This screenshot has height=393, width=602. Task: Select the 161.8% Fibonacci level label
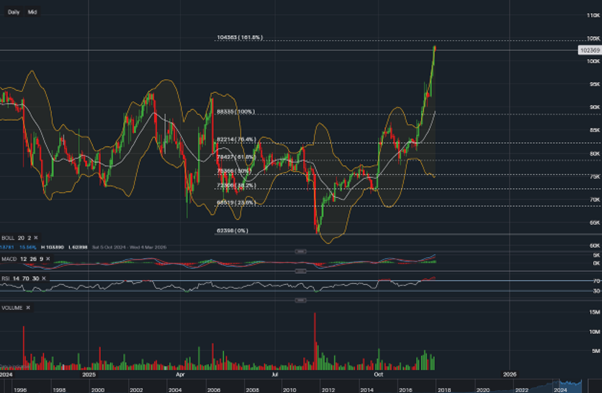240,37
